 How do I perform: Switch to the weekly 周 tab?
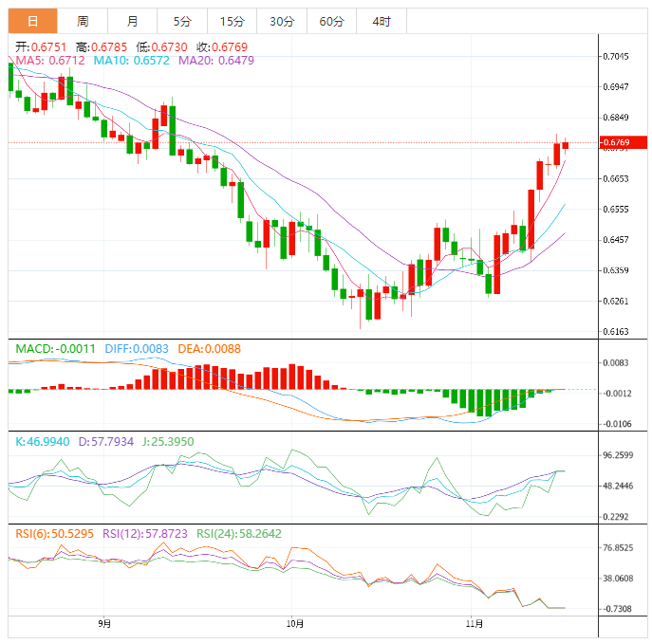coord(83,21)
